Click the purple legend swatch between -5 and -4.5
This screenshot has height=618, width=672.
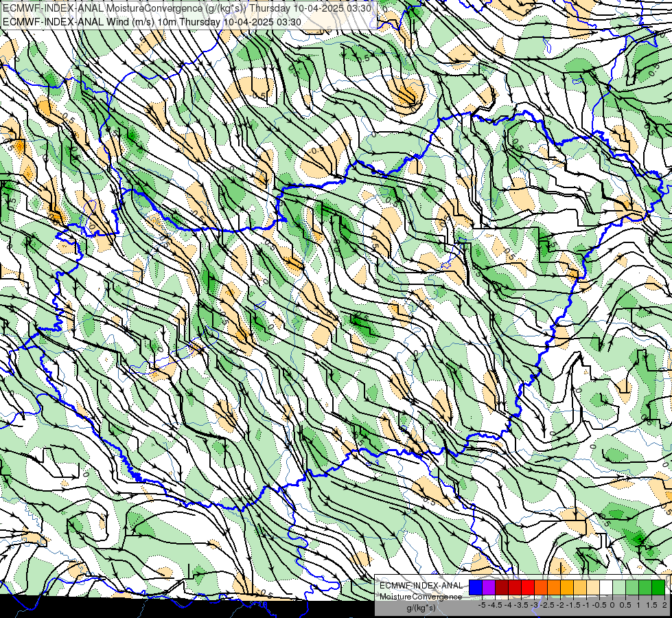489,588
